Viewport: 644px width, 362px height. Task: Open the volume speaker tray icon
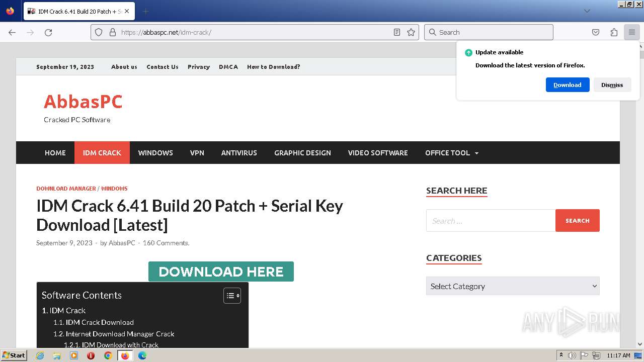pyautogui.click(x=572, y=355)
